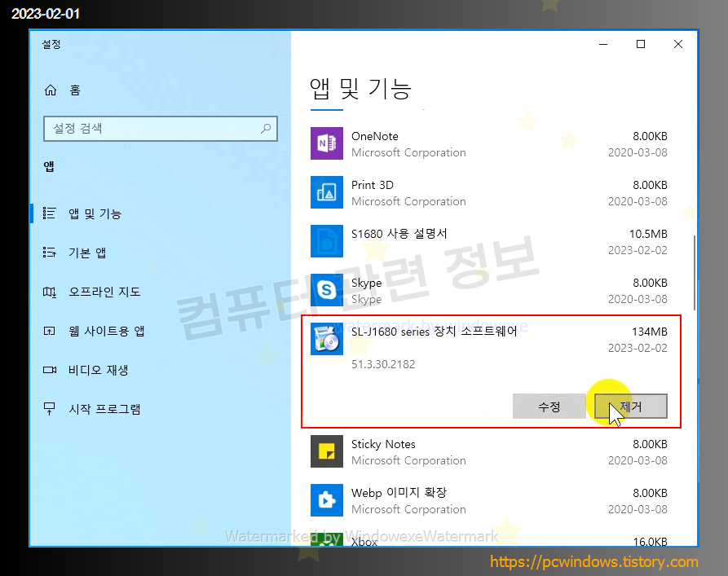Click the 134MB size value
728x576 pixels.
tap(650, 332)
